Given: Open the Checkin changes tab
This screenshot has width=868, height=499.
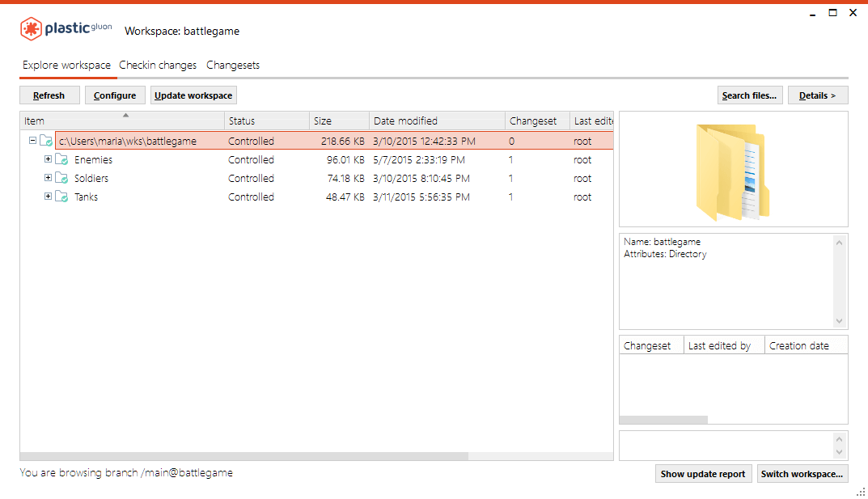Looking at the screenshot, I should (158, 66).
